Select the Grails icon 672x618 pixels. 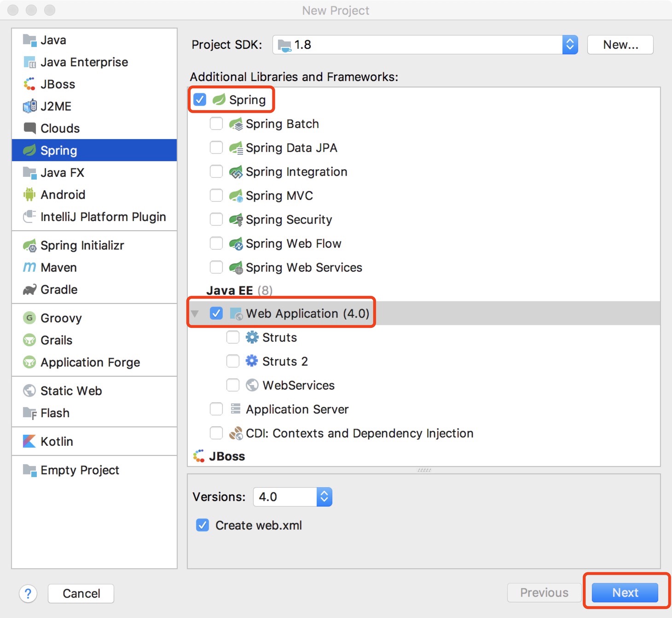[x=29, y=340]
